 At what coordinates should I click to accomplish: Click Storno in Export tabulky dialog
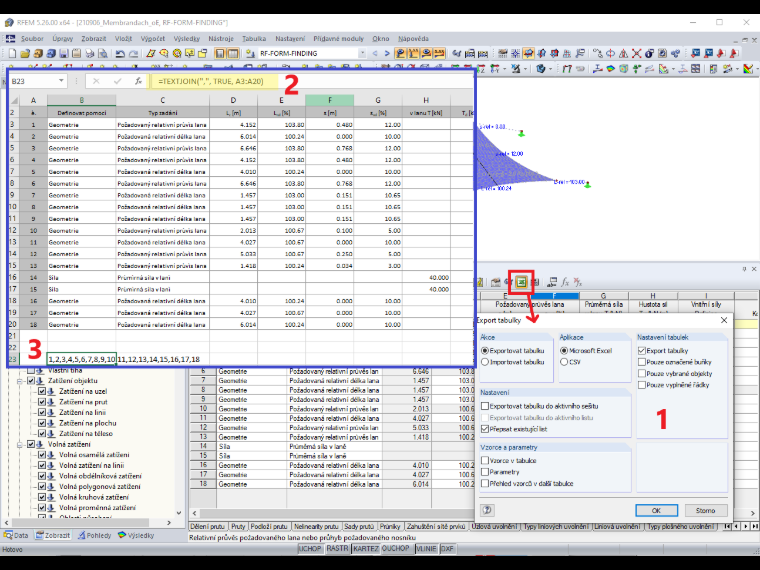click(705, 510)
